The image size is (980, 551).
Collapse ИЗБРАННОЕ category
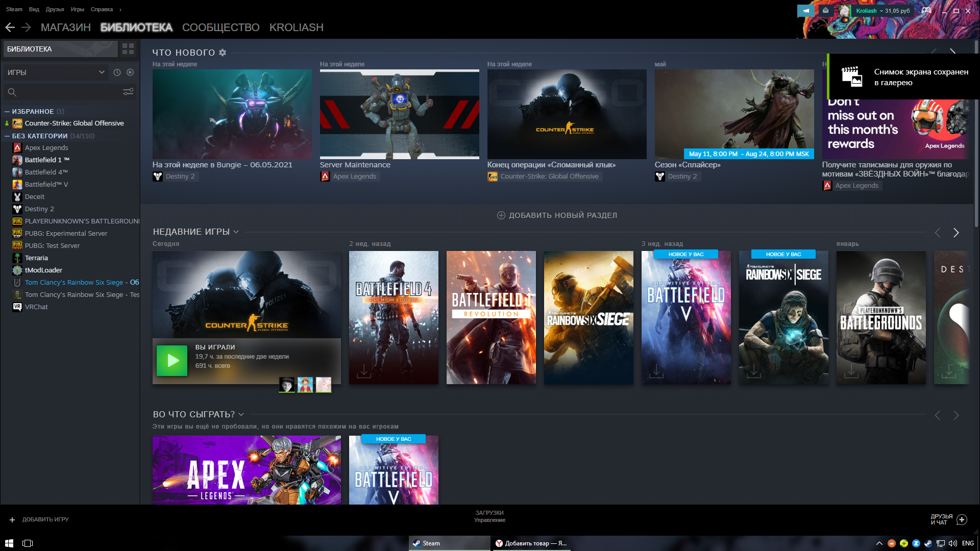click(x=7, y=111)
